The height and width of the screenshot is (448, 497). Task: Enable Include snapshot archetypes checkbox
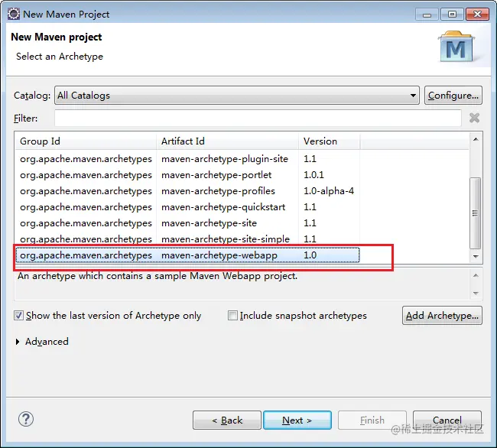[232, 315]
